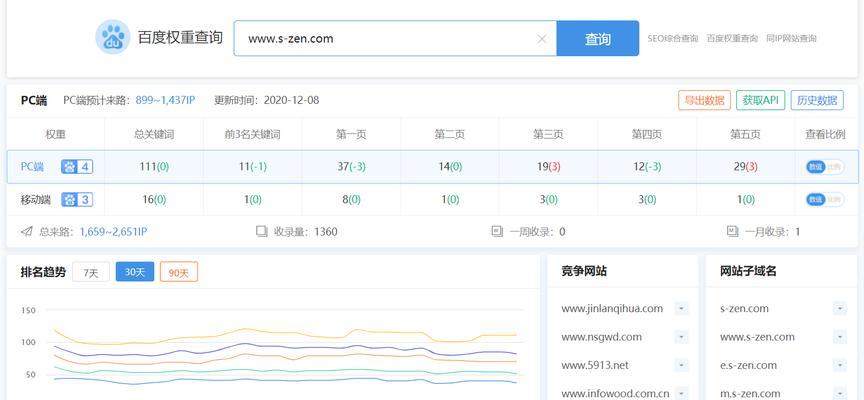Image resolution: width=864 pixels, height=400 pixels.
Task: Click the icon beside 一月收录
Action: coord(732,232)
